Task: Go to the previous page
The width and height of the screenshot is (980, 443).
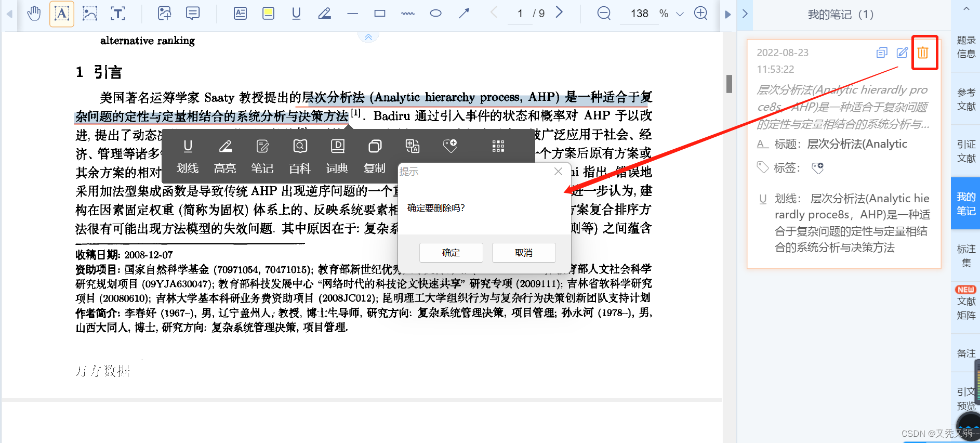Action: [x=494, y=12]
